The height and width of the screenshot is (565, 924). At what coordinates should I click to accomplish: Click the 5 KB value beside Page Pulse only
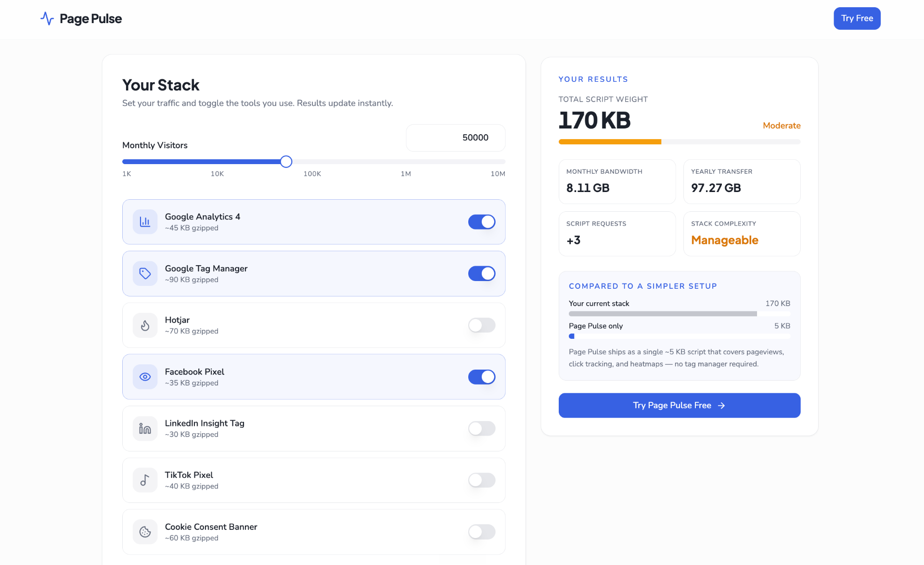point(782,326)
